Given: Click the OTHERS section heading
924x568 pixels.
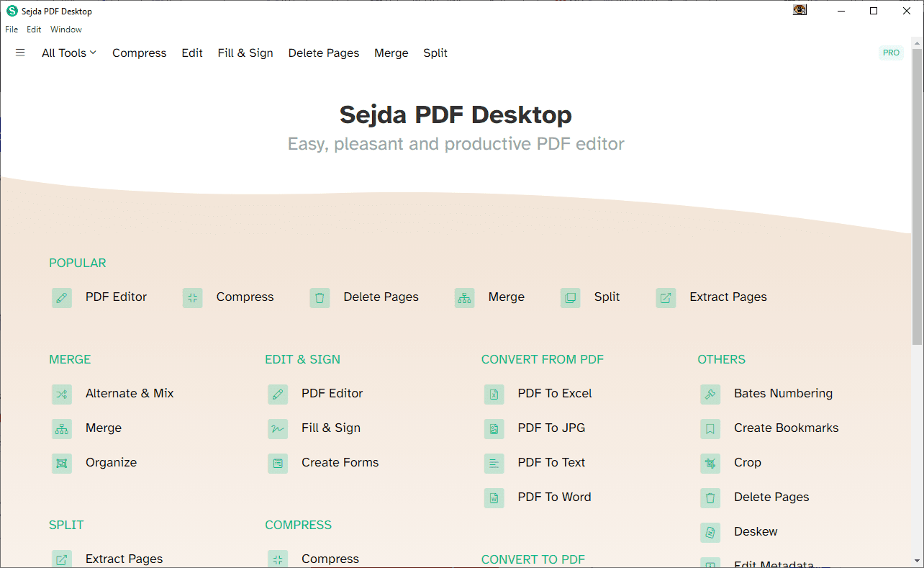Looking at the screenshot, I should tap(722, 360).
